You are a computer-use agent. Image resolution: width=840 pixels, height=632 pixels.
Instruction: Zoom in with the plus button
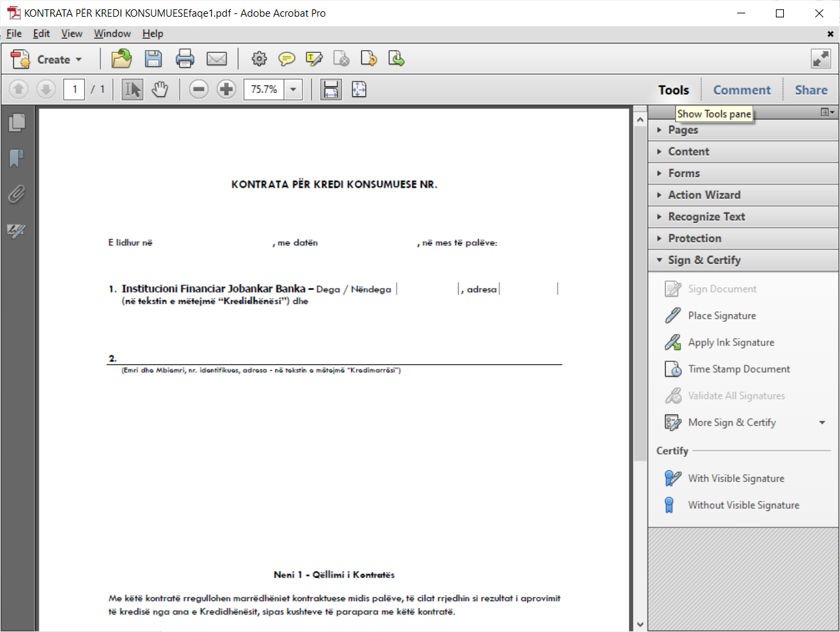pyautogui.click(x=226, y=90)
